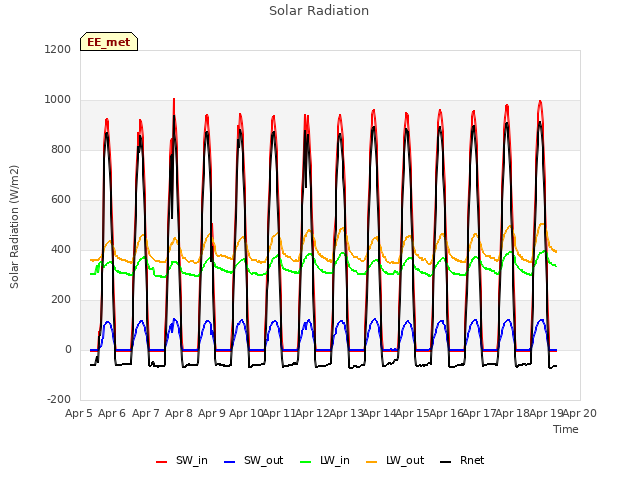Click the Apr 6 x-axis tick label
Screen dimensions: 640x480
click(x=112, y=413)
